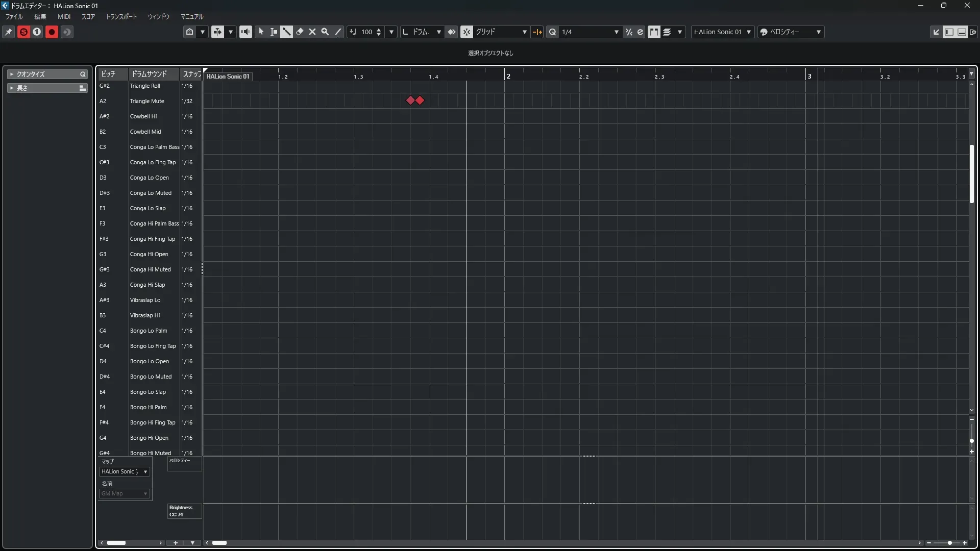Select the Drumstick tool

[x=286, y=32]
